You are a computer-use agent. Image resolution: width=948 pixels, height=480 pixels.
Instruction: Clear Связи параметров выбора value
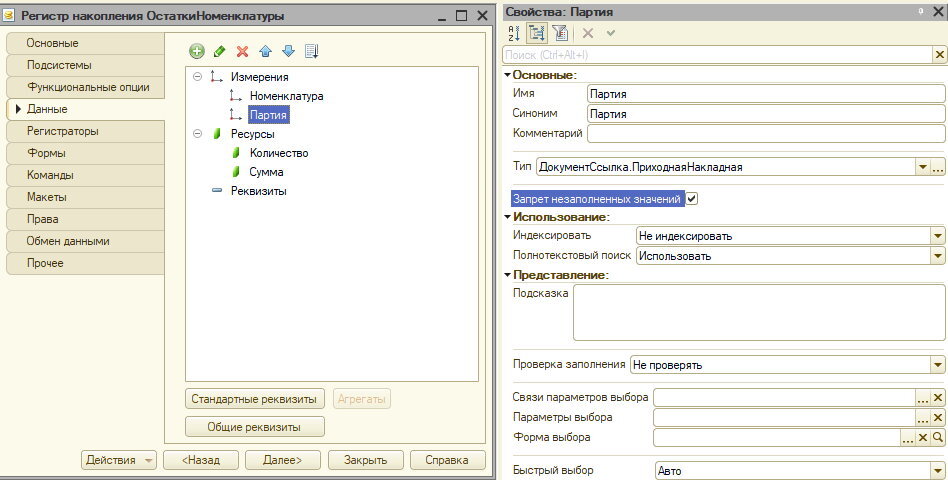938,398
